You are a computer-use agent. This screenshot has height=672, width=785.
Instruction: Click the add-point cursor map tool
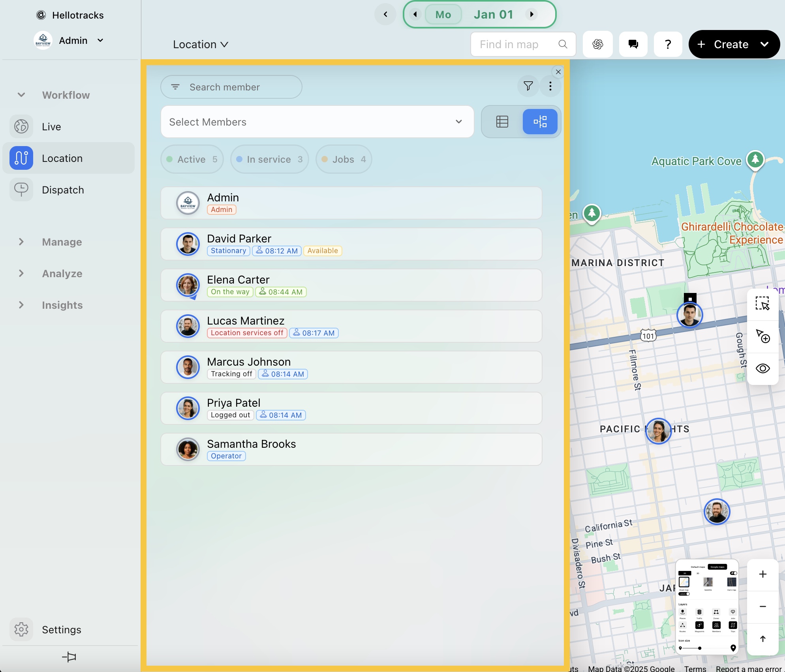click(762, 336)
